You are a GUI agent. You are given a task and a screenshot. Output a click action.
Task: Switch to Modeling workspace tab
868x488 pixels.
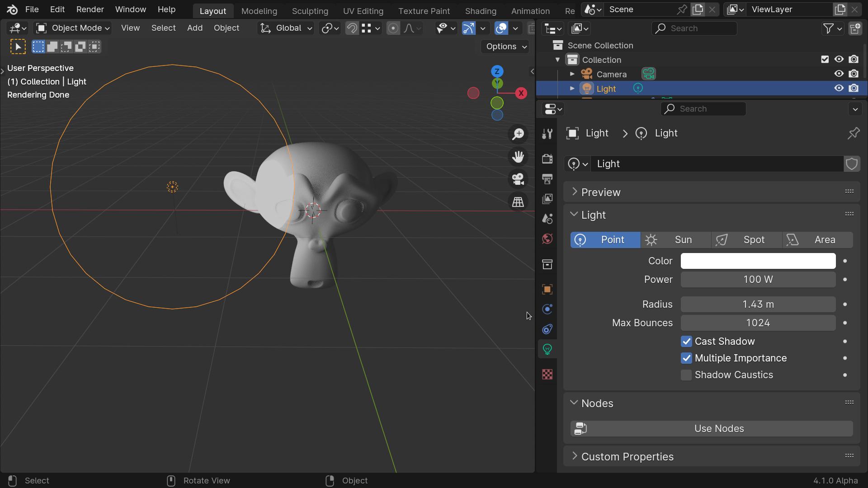click(259, 11)
